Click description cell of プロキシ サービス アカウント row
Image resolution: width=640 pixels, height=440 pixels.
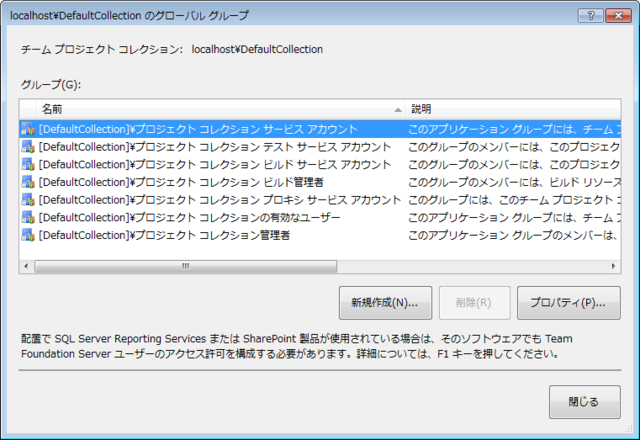[x=514, y=200]
